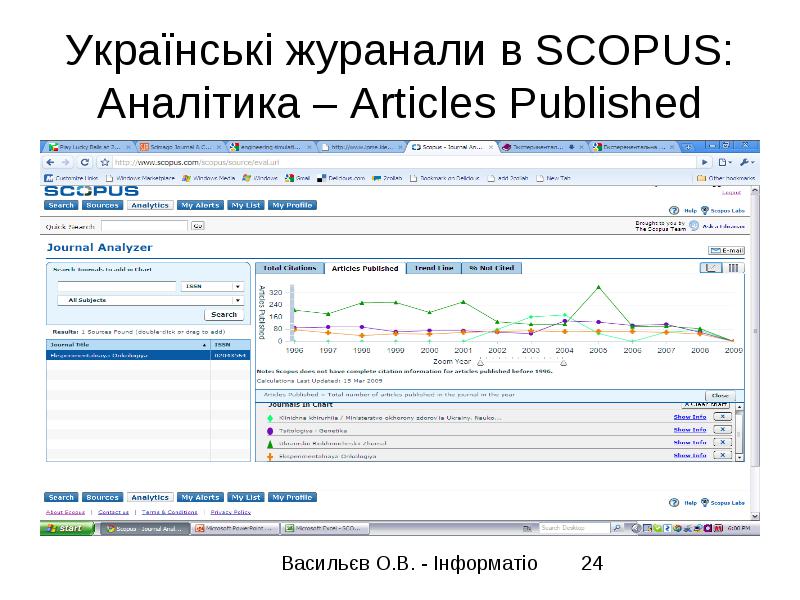Click the bottom Help question mark icon
Viewport: 800px width, 600px height.
pos(674,503)
